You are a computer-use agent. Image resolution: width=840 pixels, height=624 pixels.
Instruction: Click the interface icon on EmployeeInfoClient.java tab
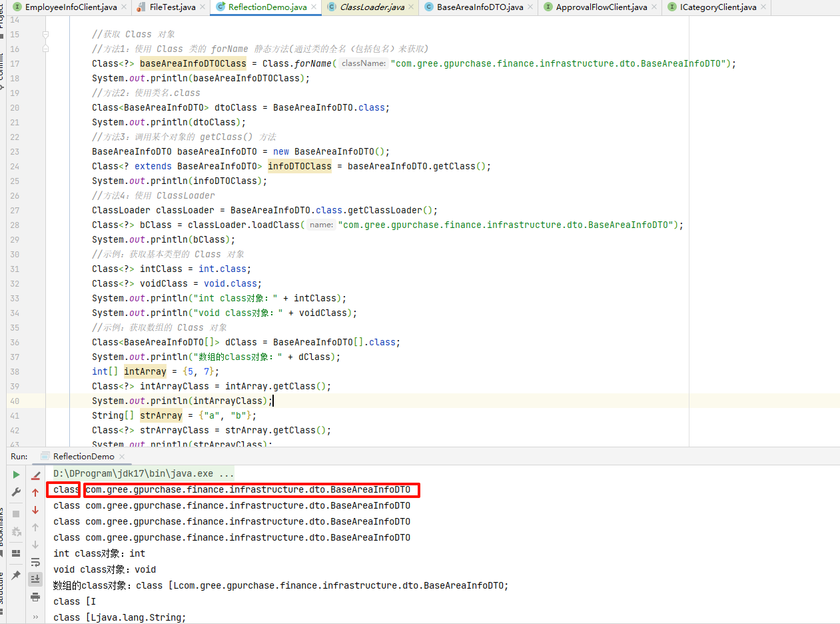tap(17, 7)
